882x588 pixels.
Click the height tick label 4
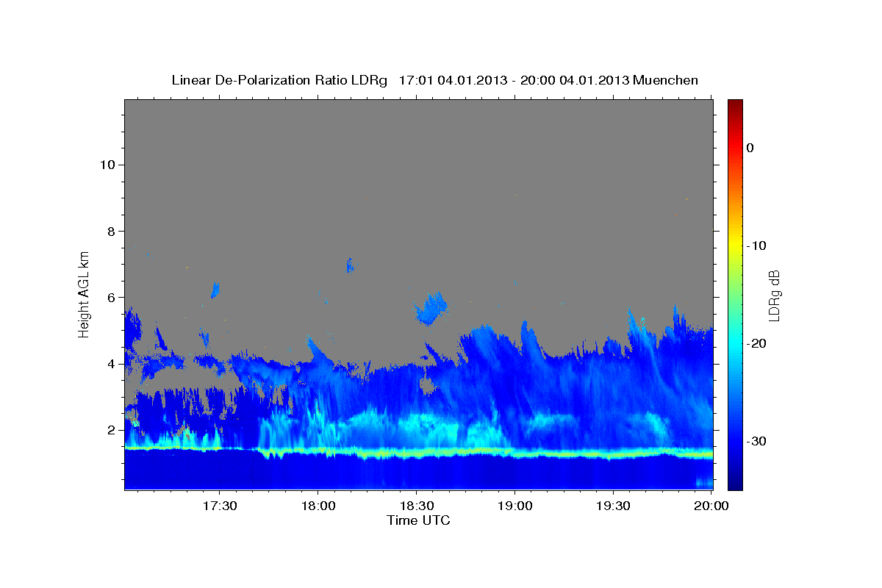tap(111, 363)
